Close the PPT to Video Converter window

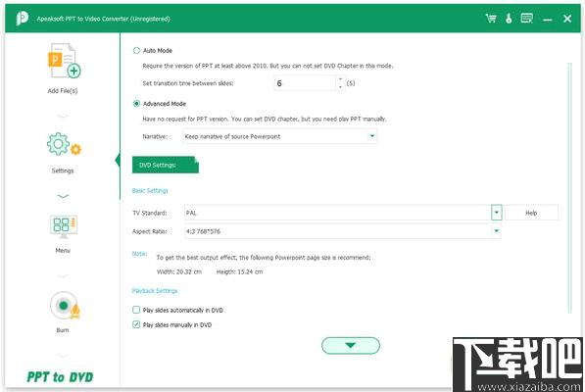(x=567, y=19)
